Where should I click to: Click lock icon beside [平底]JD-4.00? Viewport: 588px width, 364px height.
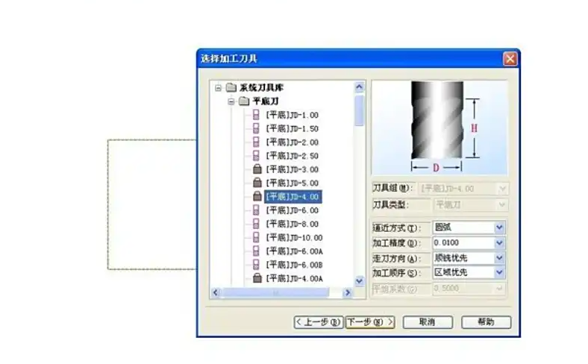pos(257,196)
